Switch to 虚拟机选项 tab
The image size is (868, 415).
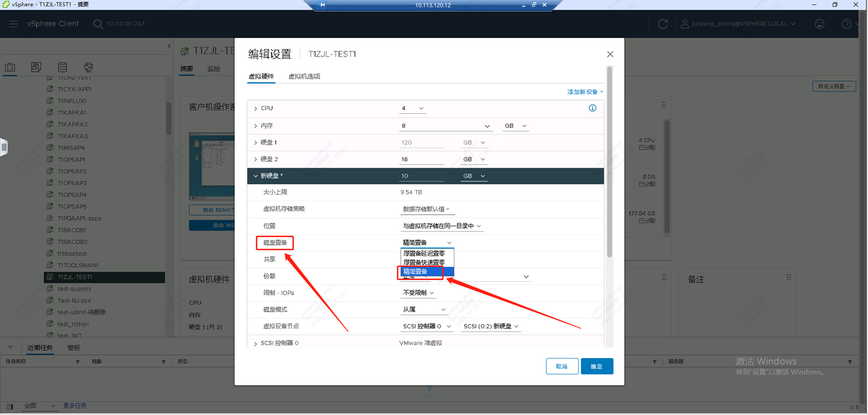(x=304, y=77)
